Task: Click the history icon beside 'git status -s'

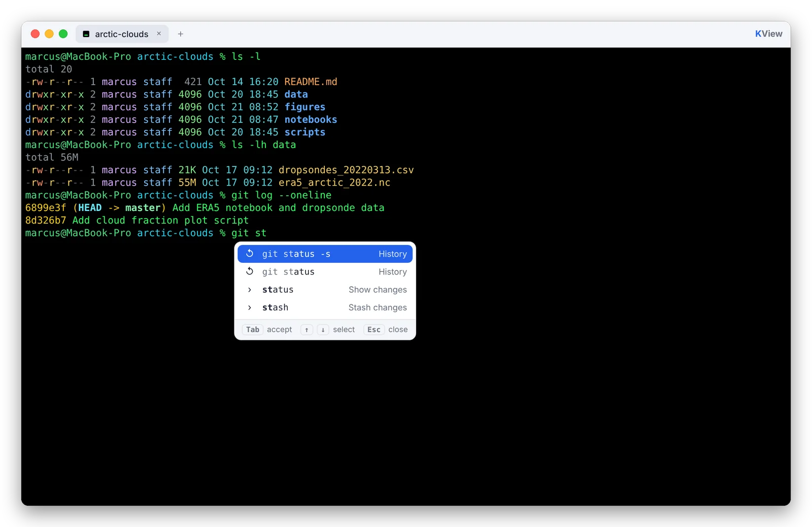Action: [x=250, y=254]
